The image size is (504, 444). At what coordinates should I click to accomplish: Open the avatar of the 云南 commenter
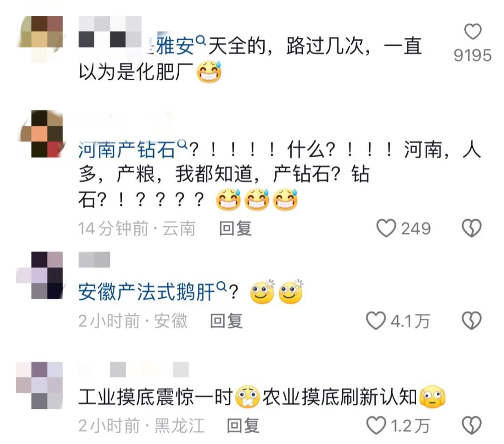coord(40,134)
